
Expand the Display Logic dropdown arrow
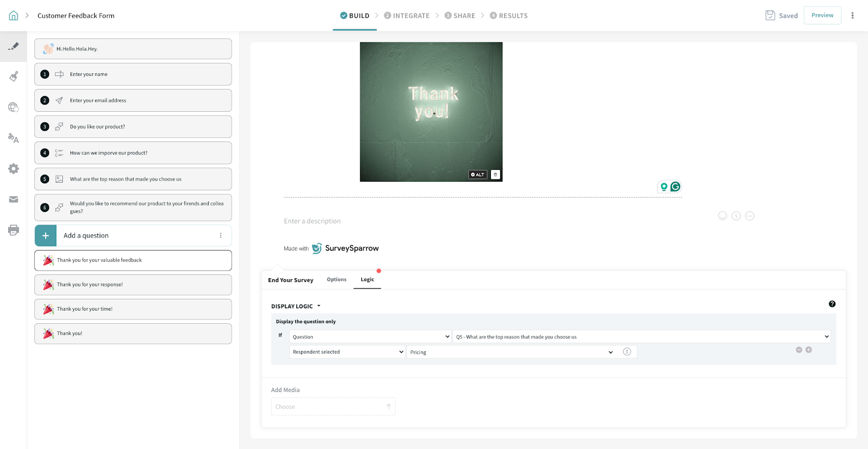coord(318,306)
